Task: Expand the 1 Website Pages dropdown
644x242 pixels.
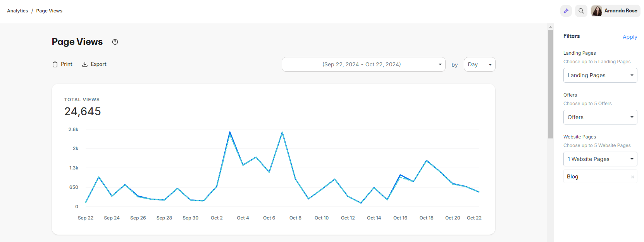Action: click(x=600, y=159)
